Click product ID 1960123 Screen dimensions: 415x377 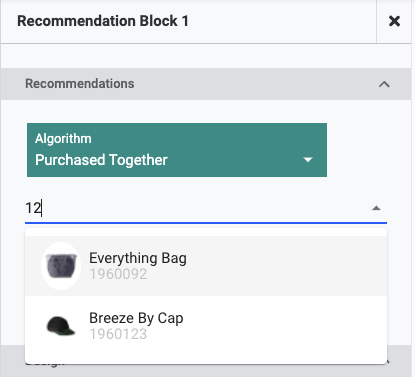click(118, 334)
